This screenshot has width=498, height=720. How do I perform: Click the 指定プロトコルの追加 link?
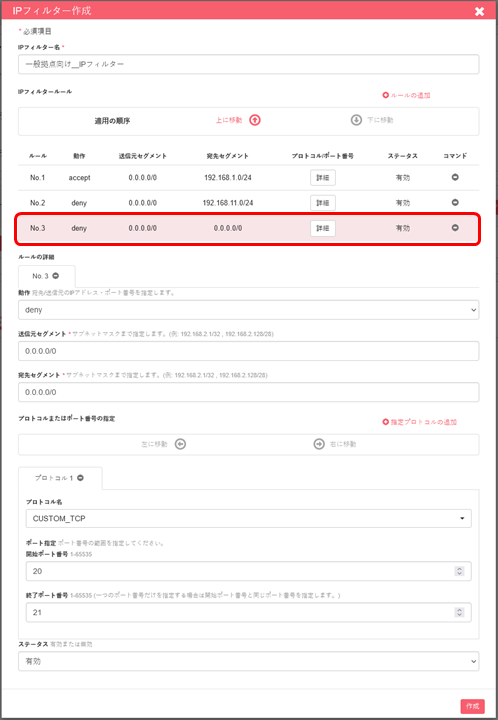click(420, 422)
